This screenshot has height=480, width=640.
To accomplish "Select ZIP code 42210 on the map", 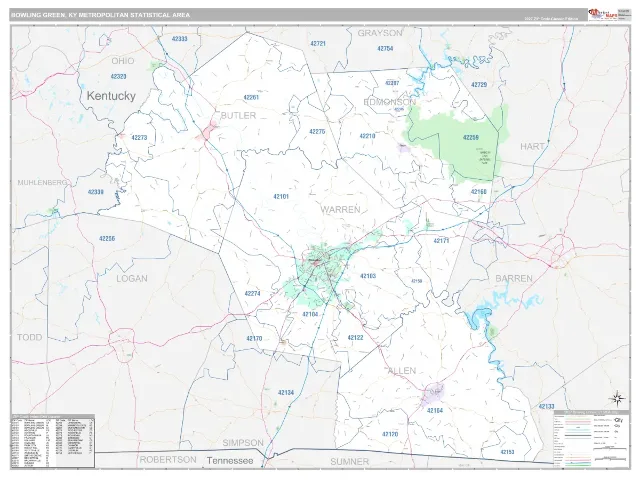I will click(367, 136).
